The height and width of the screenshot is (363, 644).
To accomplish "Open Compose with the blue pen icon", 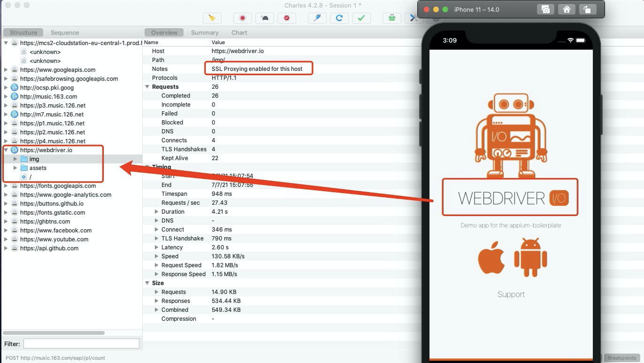I will click(317, 18).
